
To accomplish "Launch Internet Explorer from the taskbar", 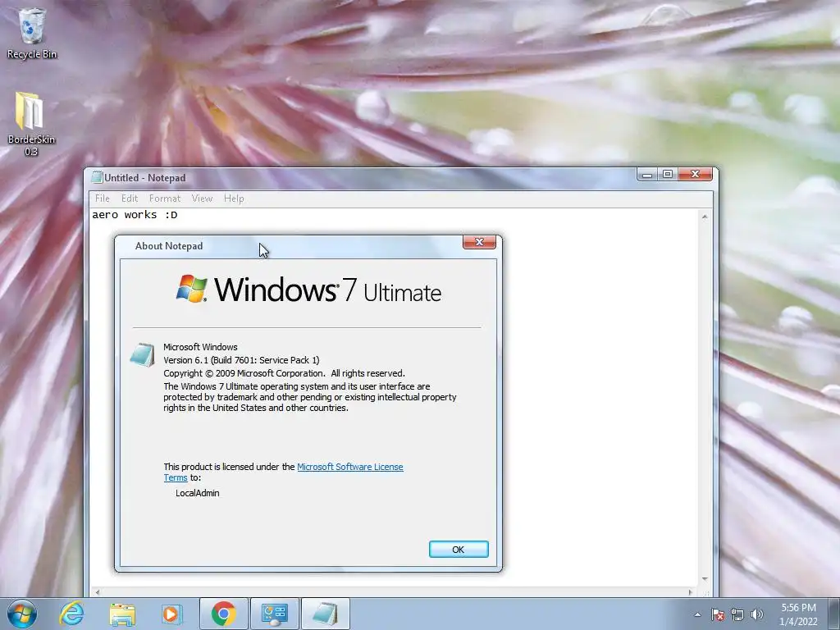I will tap(72, 614).
